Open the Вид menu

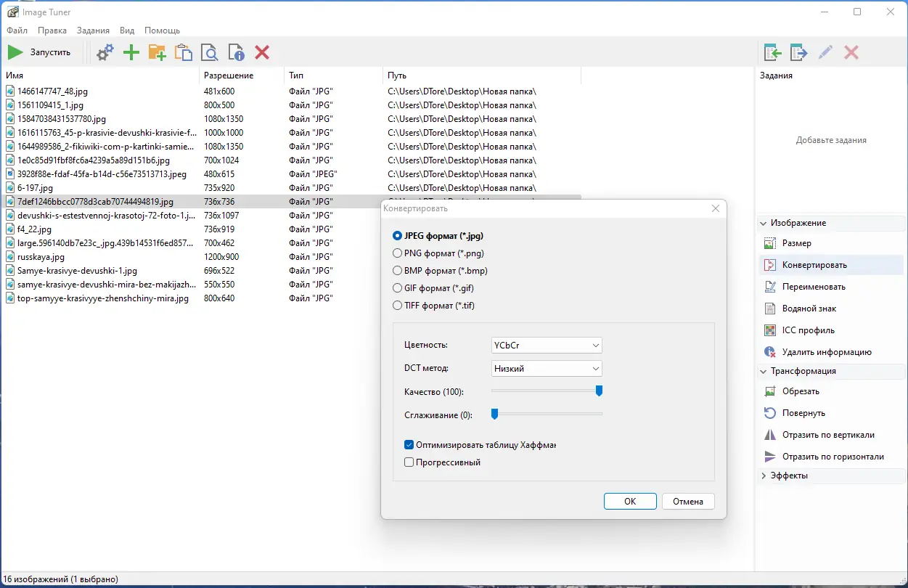pos(127,30)
